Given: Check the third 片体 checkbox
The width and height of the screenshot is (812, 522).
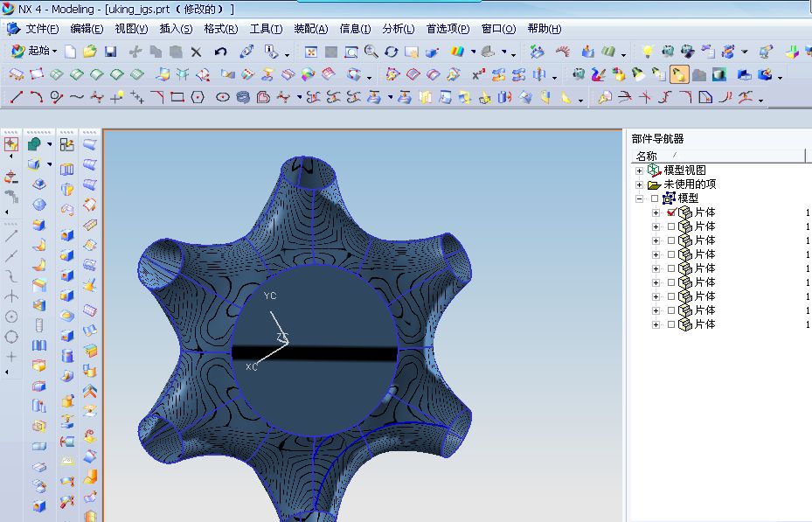Looking at the screenshot, I should coord(671,240).
